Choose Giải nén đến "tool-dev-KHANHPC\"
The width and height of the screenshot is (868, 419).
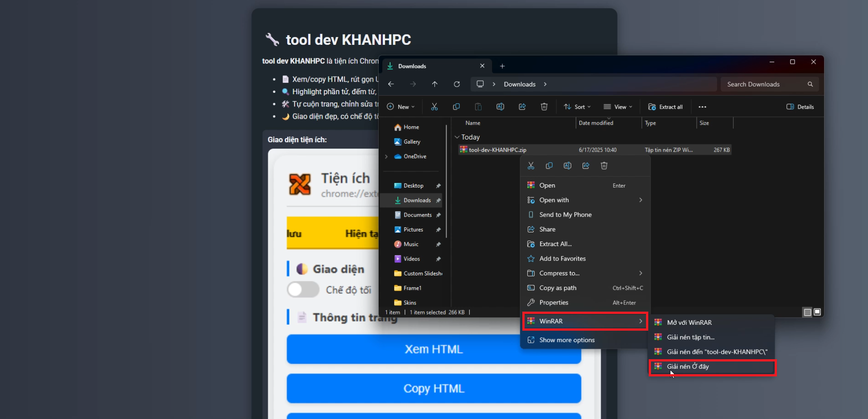pyautogui.click(x=712, y=352)
